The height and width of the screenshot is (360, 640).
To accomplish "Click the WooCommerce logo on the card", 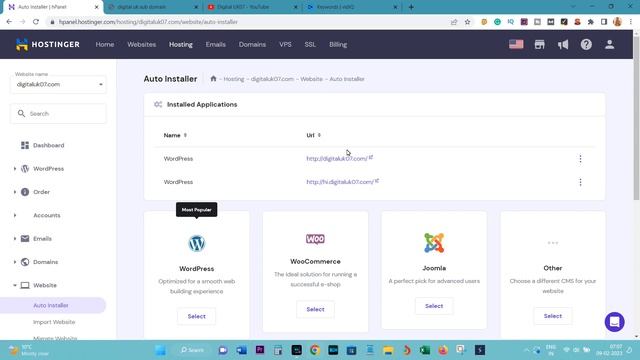I will (316, 239).
